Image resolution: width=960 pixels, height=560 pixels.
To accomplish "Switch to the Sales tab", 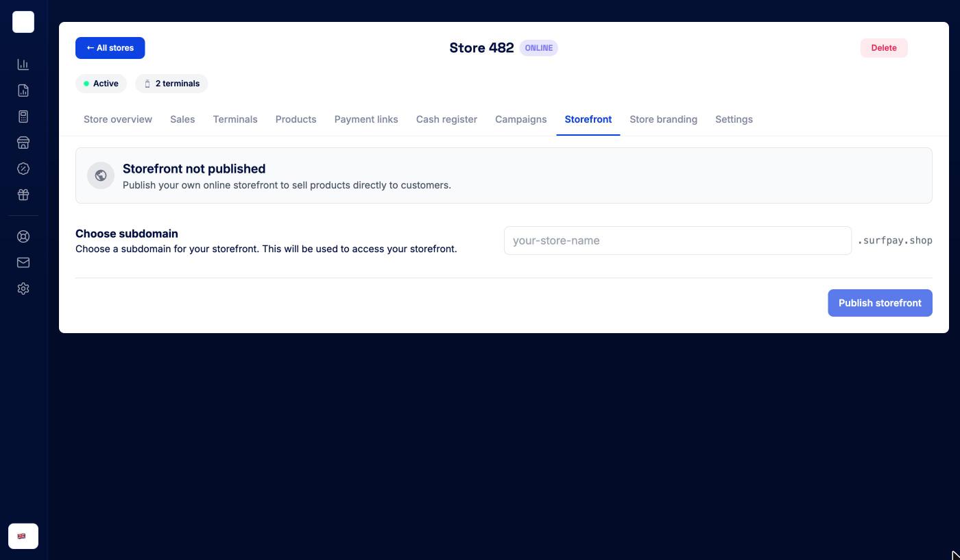I will point(182,119).
